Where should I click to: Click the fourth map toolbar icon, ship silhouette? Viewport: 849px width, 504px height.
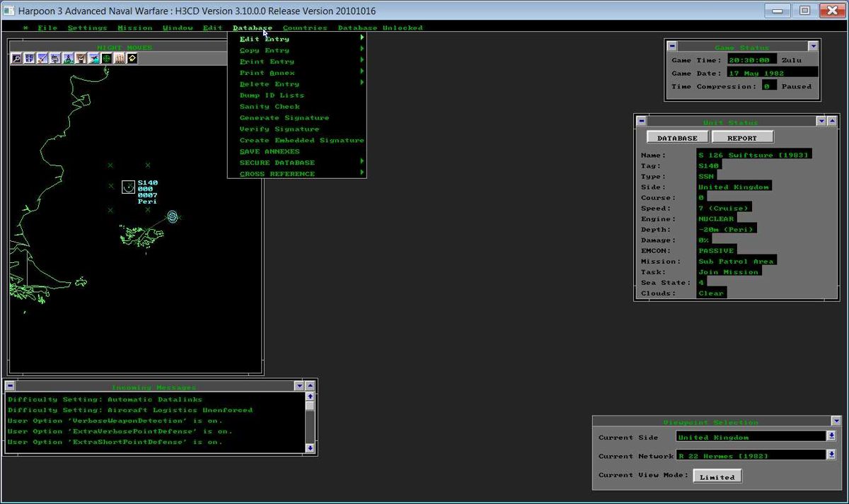coord(55,58)
